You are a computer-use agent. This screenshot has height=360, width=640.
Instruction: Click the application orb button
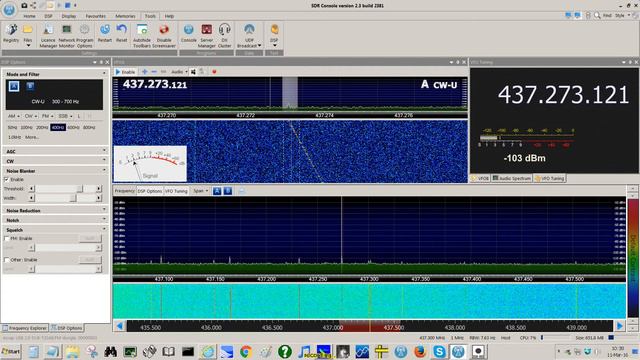point(9,9)
